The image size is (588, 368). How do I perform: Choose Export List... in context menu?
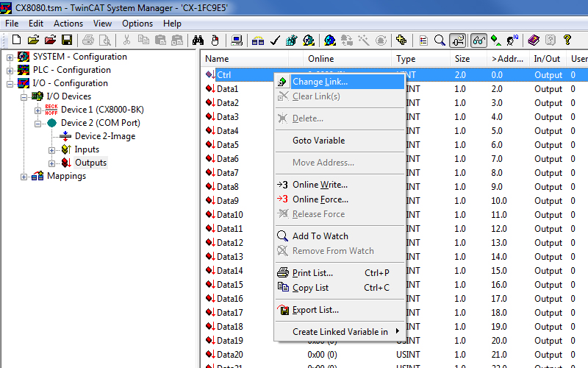(340, 310)
